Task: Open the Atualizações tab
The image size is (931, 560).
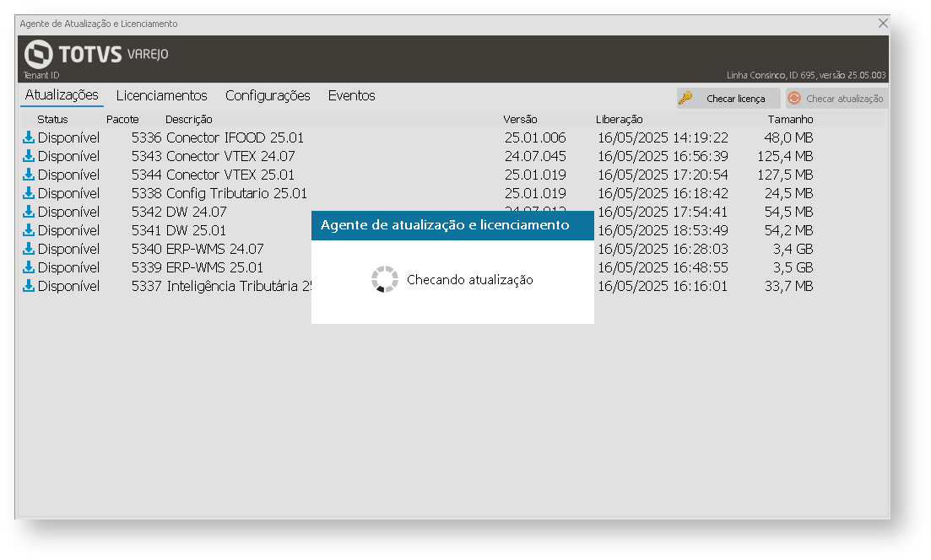Action: [62, 95]
